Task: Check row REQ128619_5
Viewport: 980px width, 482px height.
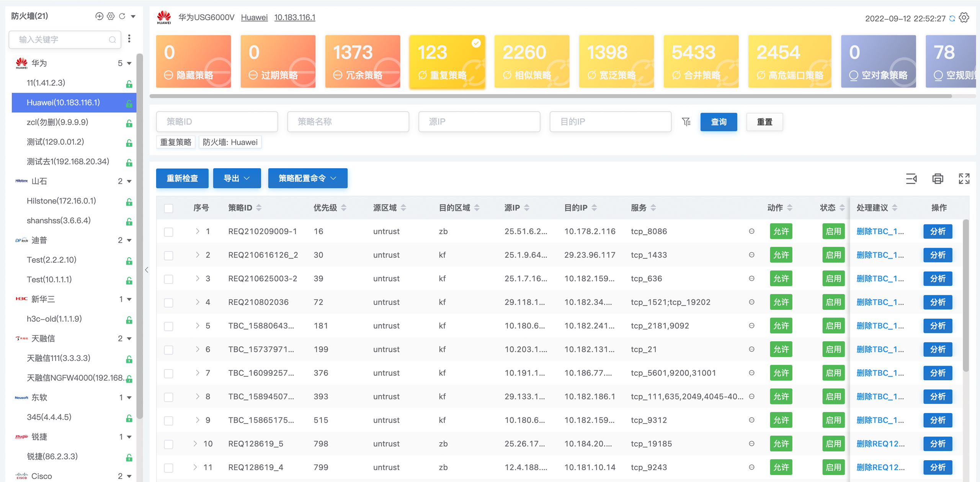Action: click(x=168, y=444)
